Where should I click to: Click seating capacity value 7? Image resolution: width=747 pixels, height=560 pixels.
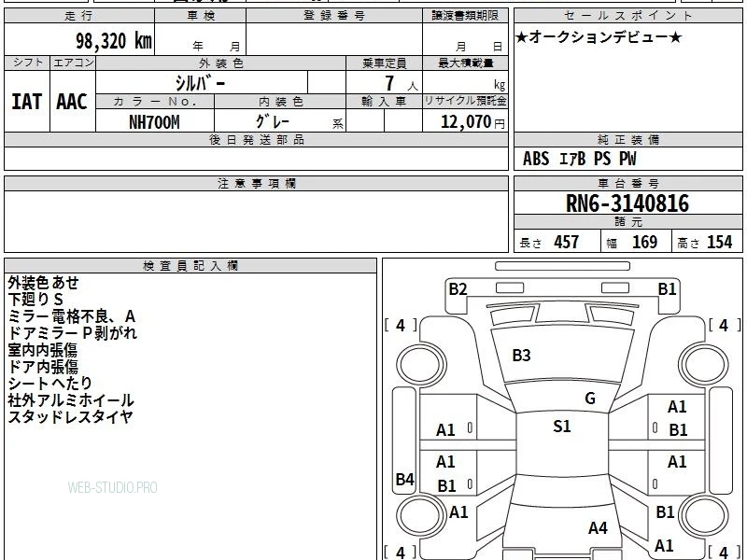pyautogui.click(x=389, y=83)
